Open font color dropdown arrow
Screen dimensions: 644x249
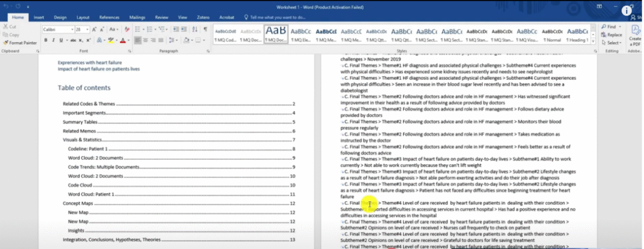click(128, 40)
